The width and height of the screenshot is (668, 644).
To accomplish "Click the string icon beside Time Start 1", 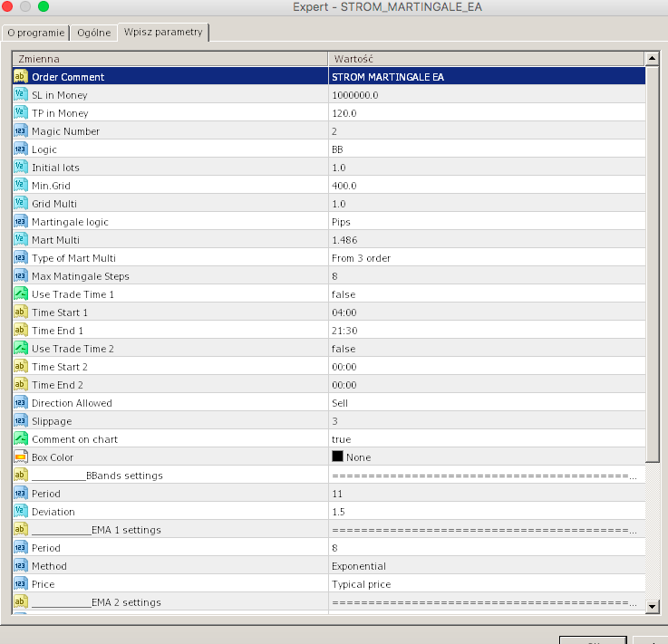I will coord(21,312).
